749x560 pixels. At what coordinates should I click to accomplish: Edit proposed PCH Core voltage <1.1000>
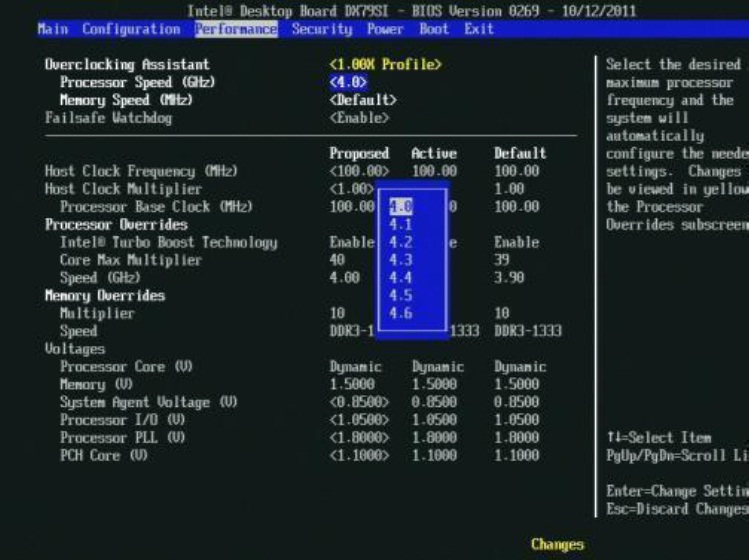click(x=359, y=455)
